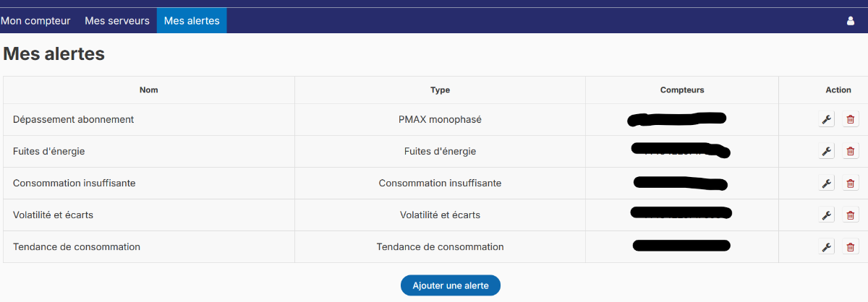The width and height of the screenshot is (868, 302).
Task: Select the Mes alertes tab
Action: pyautogui.click(x=192, y=21)
